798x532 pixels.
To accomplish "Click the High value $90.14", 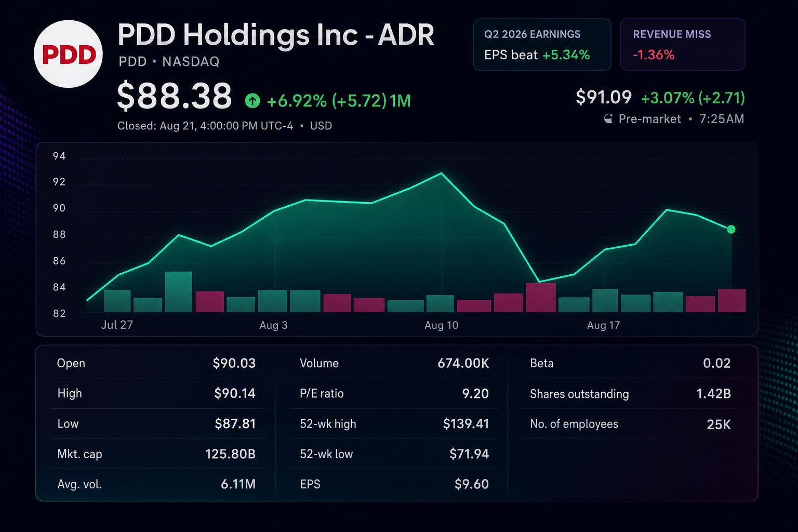I will [x=235, y=393].
